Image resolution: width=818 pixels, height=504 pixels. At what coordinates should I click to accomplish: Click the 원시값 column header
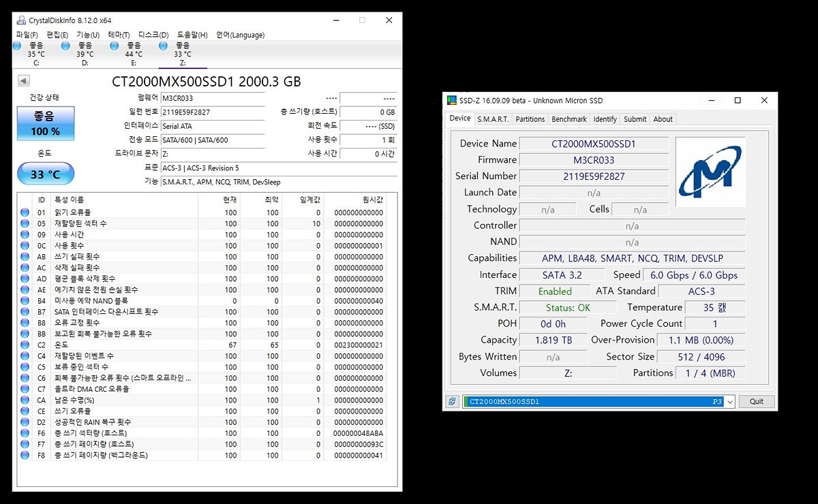[355, 200]
